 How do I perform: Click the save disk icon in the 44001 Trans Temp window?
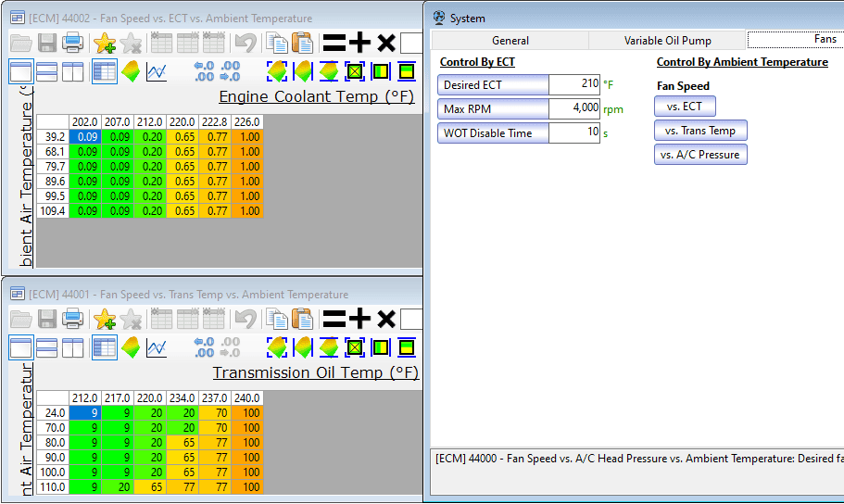[x=47, y=320]
